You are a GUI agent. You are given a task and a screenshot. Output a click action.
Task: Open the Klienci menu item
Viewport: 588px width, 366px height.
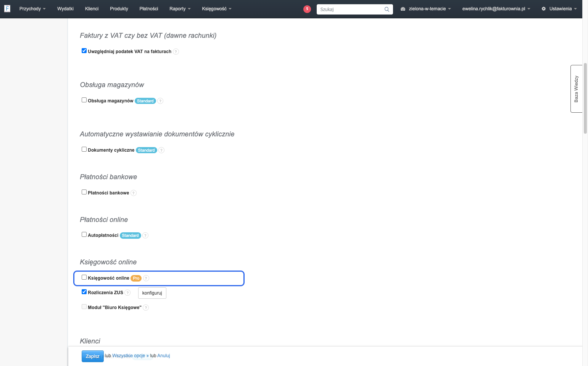click(x=92, y=9)
